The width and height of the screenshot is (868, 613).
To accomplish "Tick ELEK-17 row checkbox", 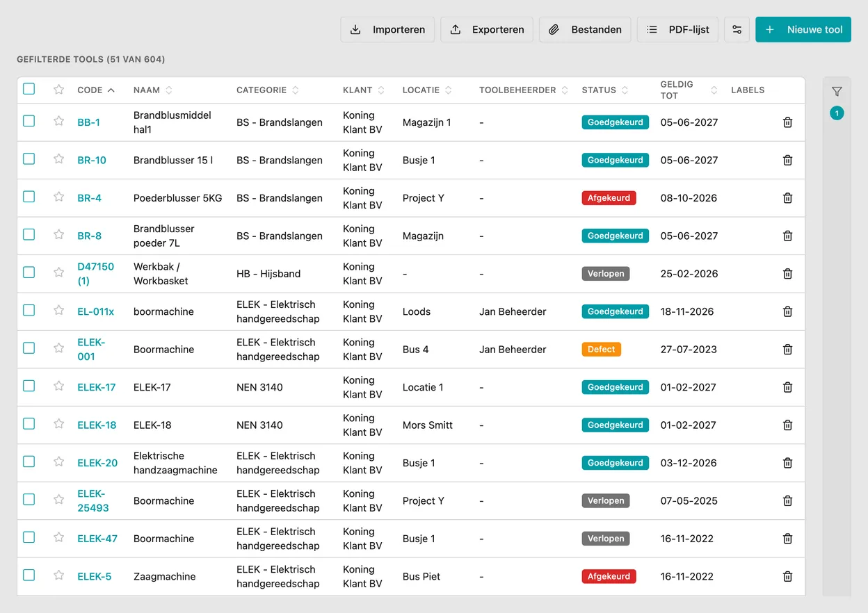I will click(29, 386).
